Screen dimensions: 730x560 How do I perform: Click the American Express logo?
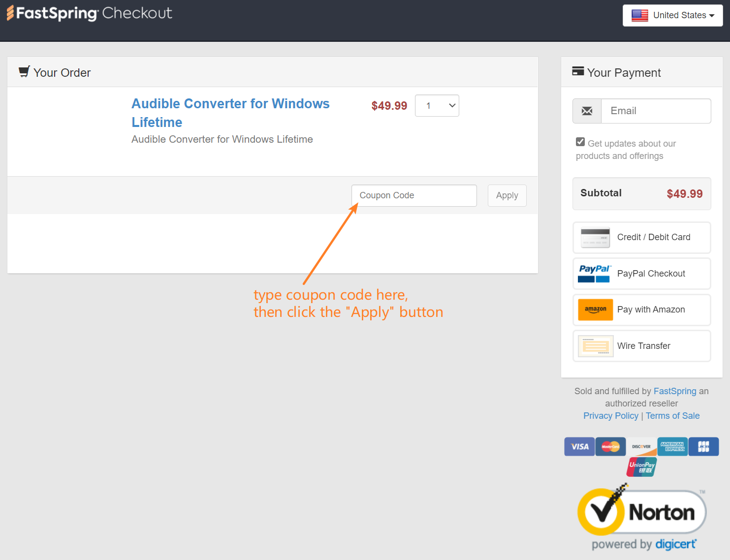tap(672, 447)
